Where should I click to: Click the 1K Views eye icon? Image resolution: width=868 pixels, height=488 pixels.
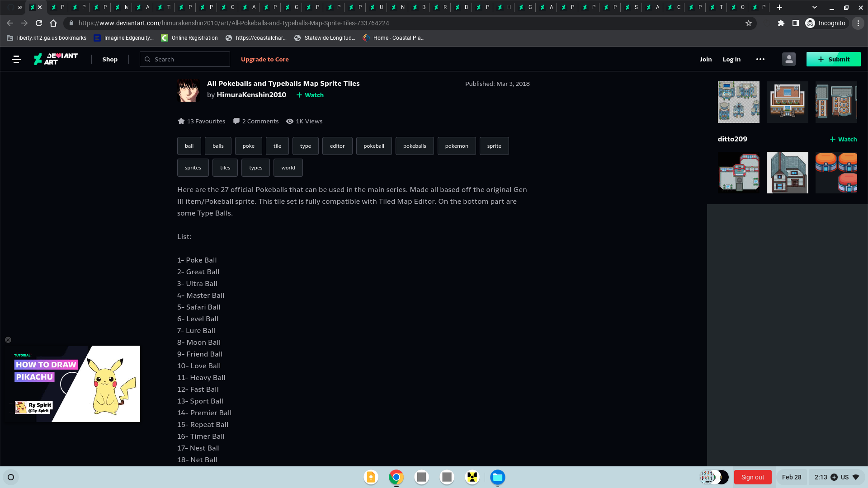pyautogui.click(x=290, y=121)
